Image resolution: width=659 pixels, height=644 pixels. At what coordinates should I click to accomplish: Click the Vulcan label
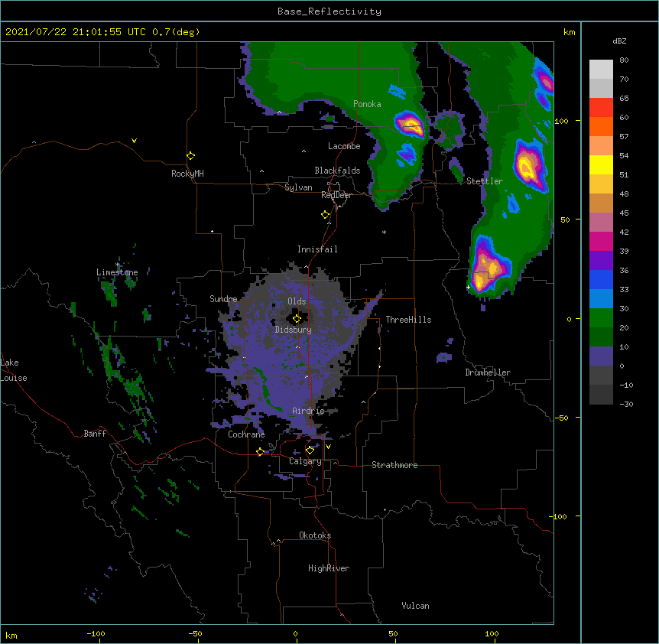(415, 606)
